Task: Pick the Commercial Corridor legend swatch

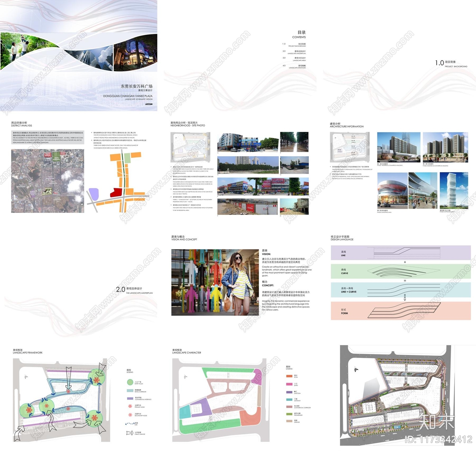Action: click(289, 407)
